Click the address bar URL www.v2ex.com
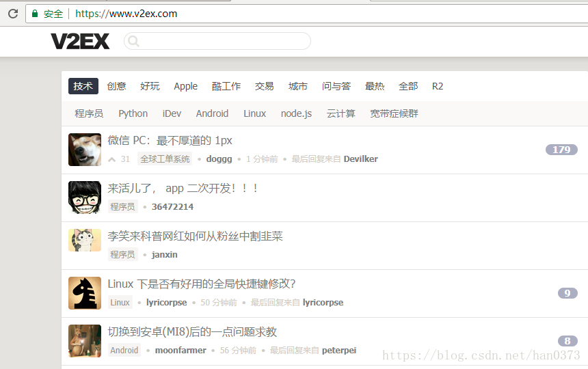588x369 pixels. [x=126, y=14]
